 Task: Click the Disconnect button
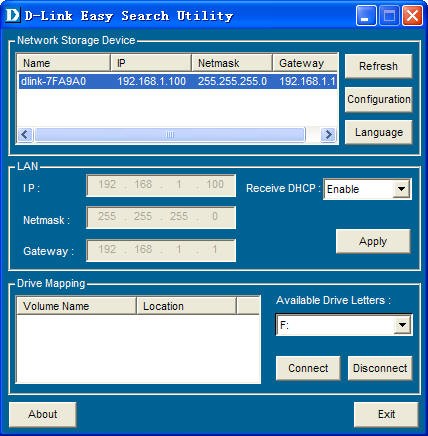(x=380, y=368)
